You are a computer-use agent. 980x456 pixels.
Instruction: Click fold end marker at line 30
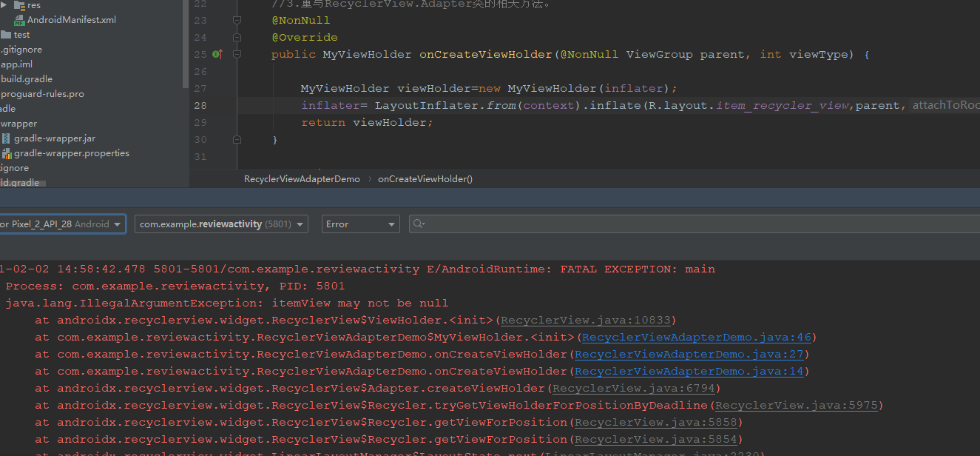237,139
